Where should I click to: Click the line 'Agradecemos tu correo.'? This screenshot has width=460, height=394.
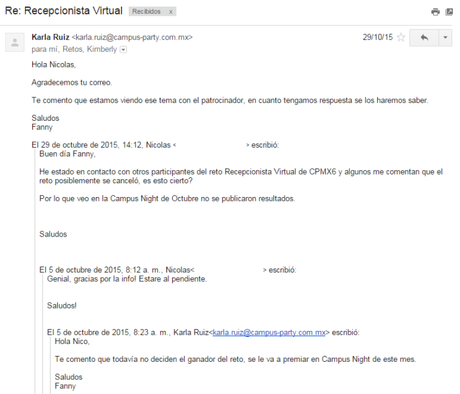tap(72, 82)
